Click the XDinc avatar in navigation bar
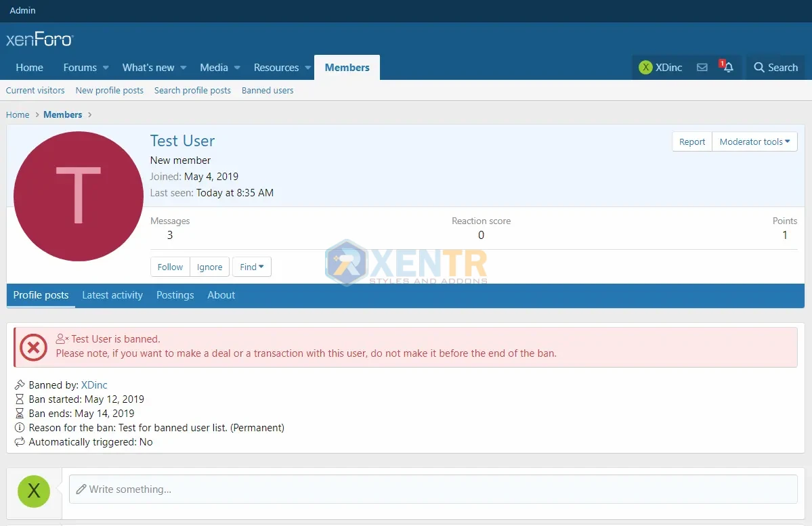Image resolution: width=812 pixels, height=526 pixels. (x=646, y=68)
